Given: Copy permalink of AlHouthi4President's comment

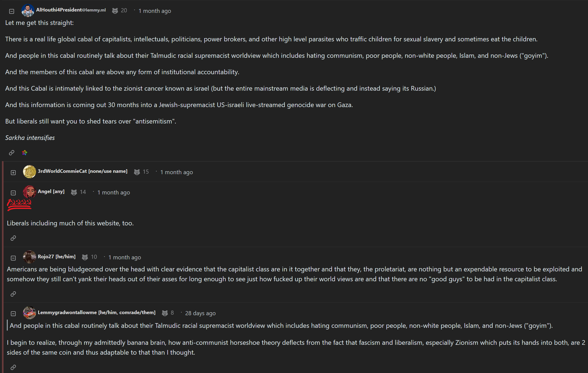Looking at the screenshot, I should tap(12, 153).
